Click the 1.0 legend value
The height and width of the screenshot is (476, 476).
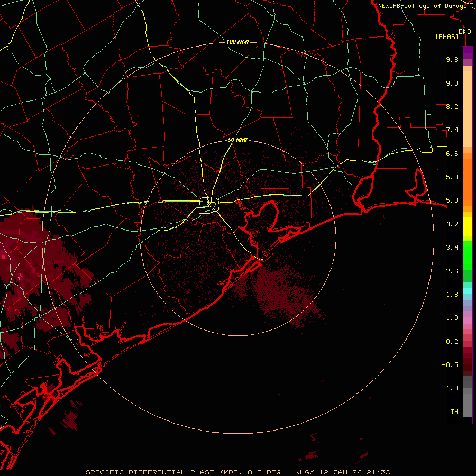pos(452,318)
